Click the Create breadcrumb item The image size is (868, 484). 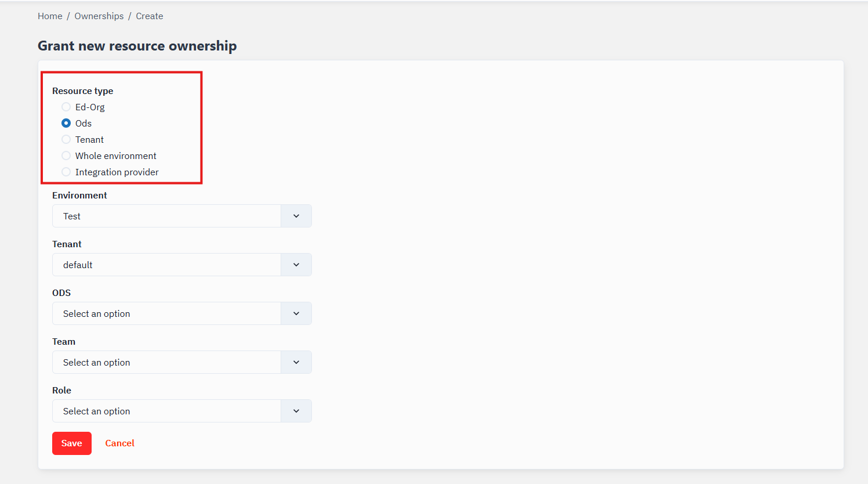pyautogui.click(x=150, y=16)
